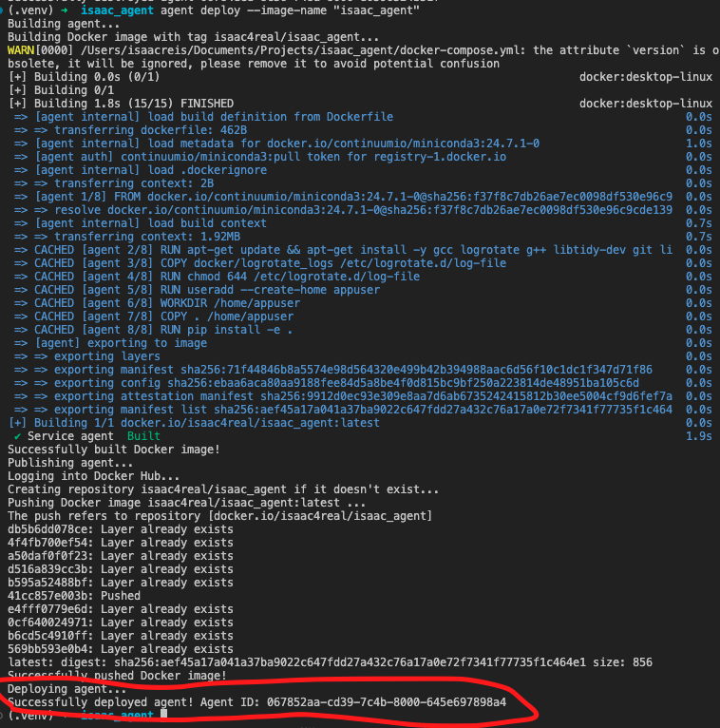
Task: Click '41cc857e003b: Pushed' line
Action: 74,596
